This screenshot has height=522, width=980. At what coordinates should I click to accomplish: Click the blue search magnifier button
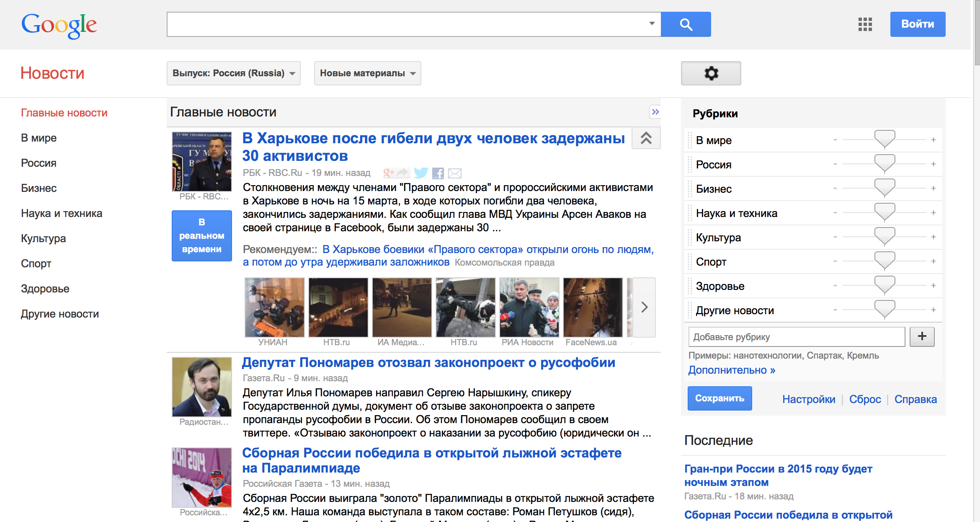[686, 24]
